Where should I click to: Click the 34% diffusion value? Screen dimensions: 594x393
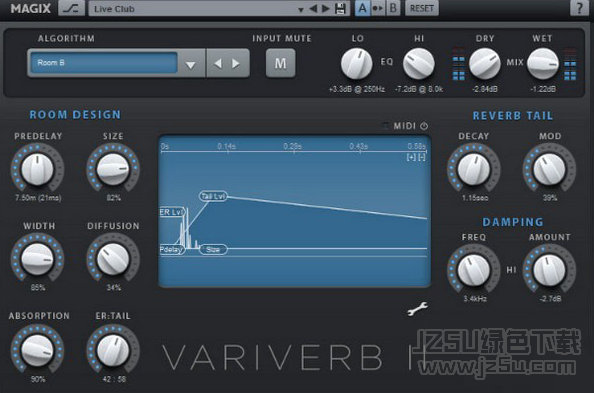114,288
